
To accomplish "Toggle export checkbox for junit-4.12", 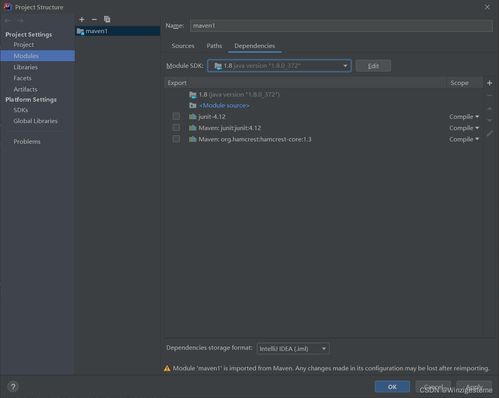I will 176,116.
